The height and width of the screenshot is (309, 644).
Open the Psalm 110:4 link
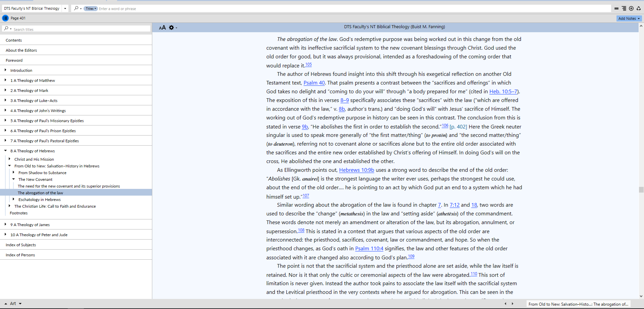point(369,248)
